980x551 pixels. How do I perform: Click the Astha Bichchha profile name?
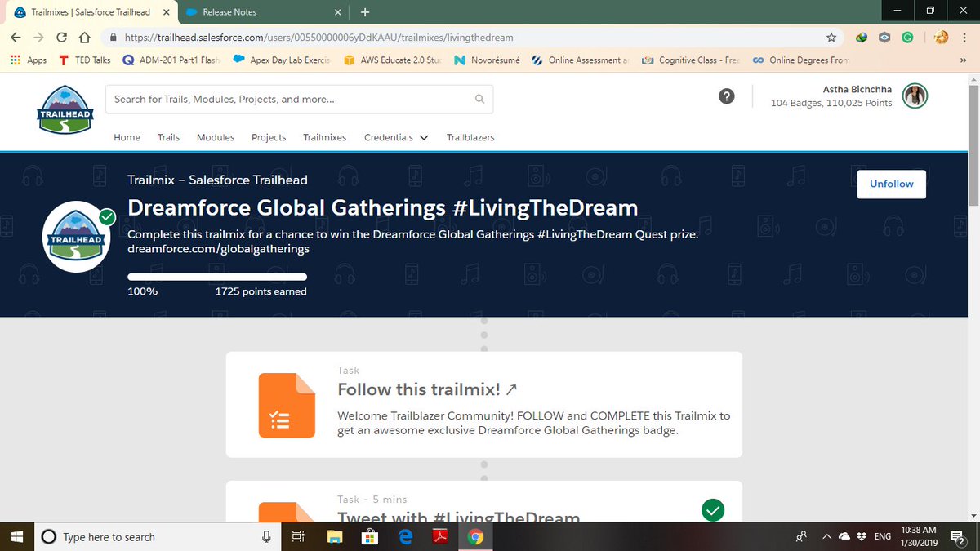857,89
